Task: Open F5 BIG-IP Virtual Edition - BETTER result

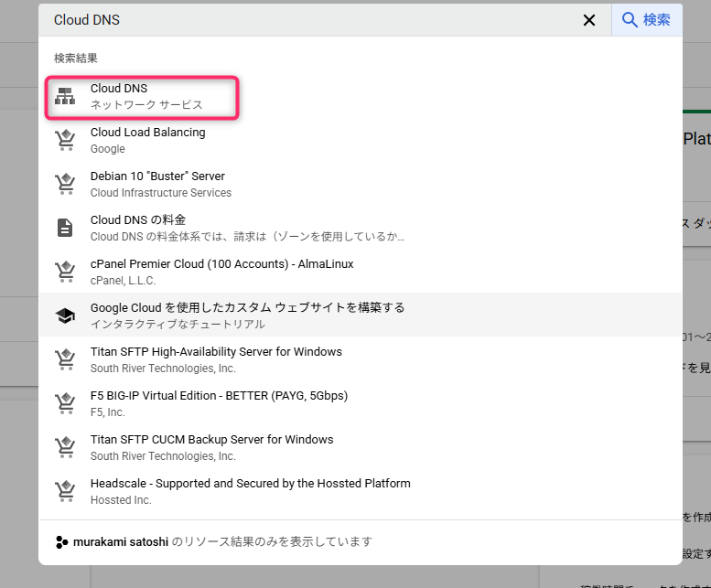Action: tap(361, 404)
